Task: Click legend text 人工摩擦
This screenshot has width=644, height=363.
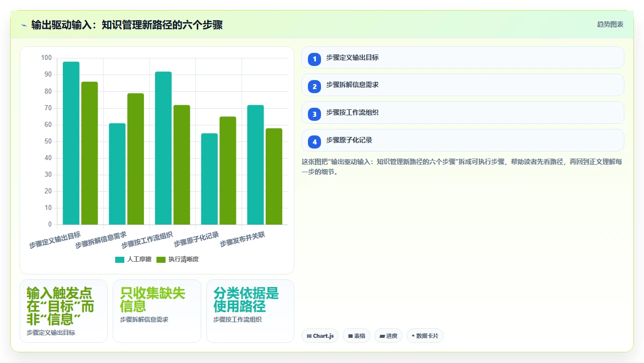Action: point(139,259)
